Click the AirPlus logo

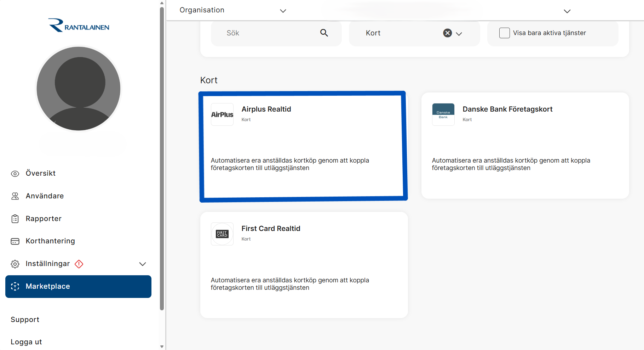222,114
